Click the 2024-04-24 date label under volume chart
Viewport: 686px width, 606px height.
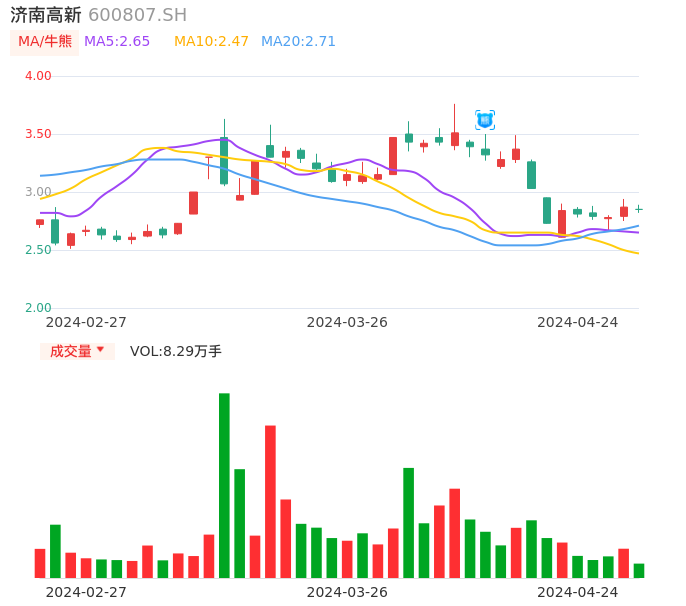pos(578,592)
